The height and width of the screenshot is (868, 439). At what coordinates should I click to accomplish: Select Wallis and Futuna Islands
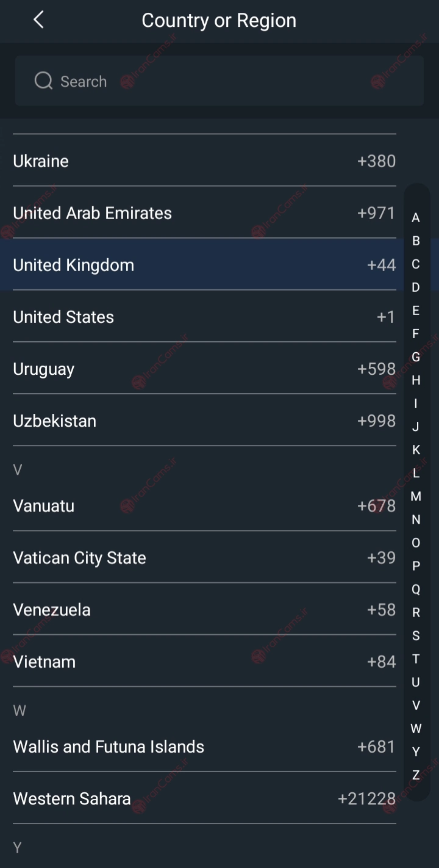pyautogui.click(x=204, y=746)
